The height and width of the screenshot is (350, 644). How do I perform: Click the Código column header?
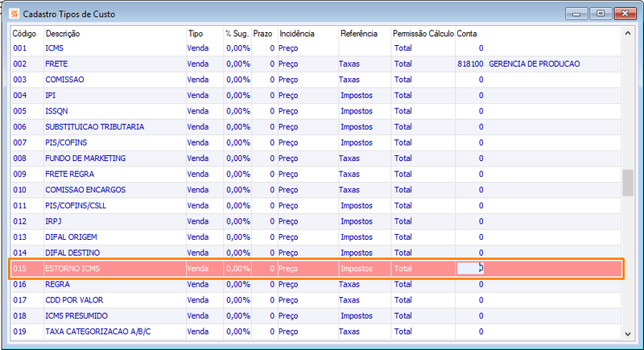[x=24, y=34]
